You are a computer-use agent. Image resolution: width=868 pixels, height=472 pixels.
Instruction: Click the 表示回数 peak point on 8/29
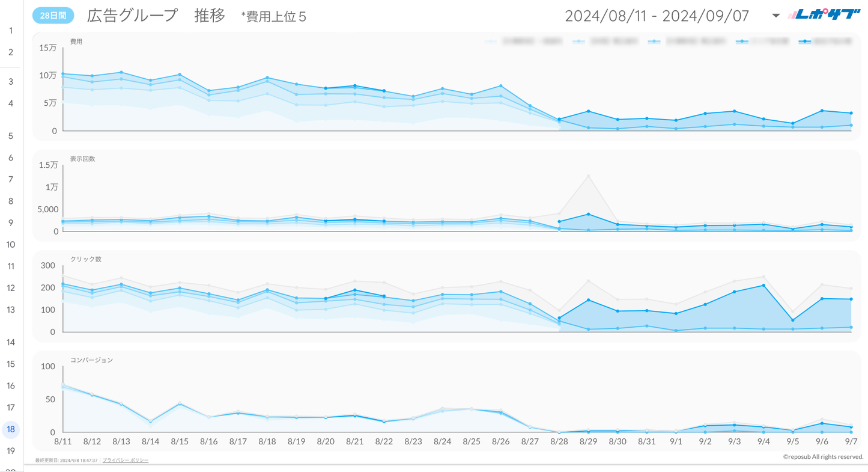(x=588, y=176)
